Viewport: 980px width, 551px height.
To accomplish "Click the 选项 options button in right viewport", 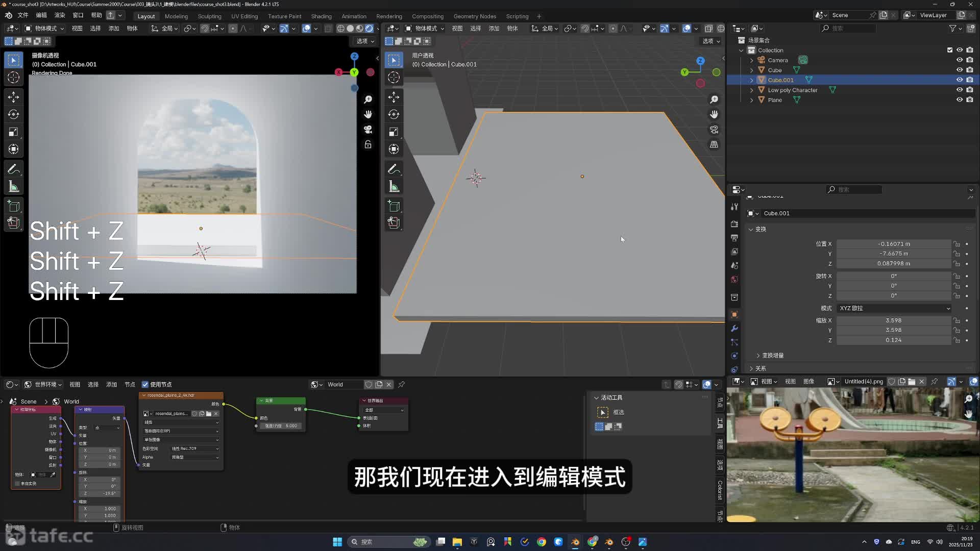I will (710, 41).
